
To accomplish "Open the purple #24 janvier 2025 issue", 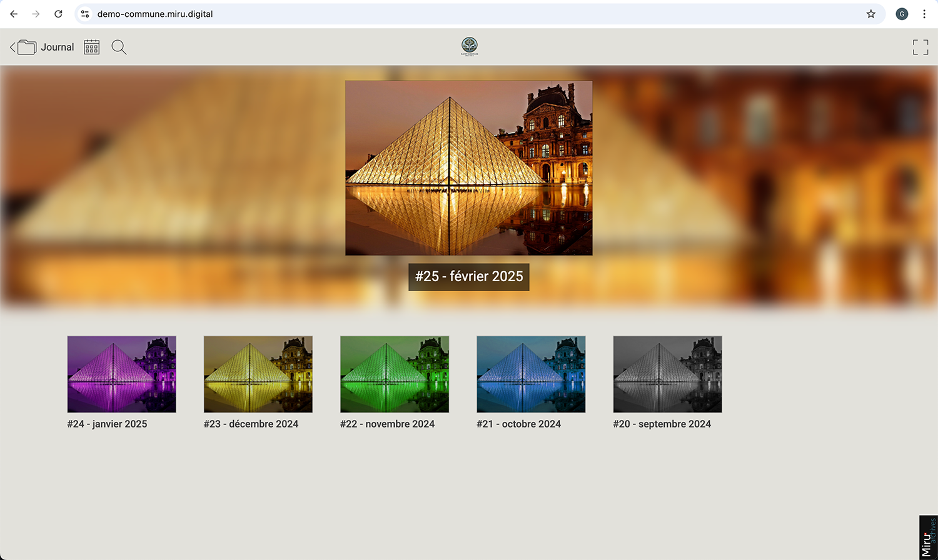I will coord(121,374).
